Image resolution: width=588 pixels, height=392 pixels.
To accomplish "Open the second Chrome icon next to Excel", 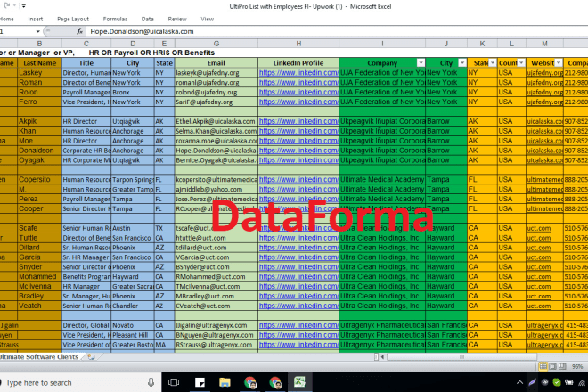I will click(x=275, y=382).
